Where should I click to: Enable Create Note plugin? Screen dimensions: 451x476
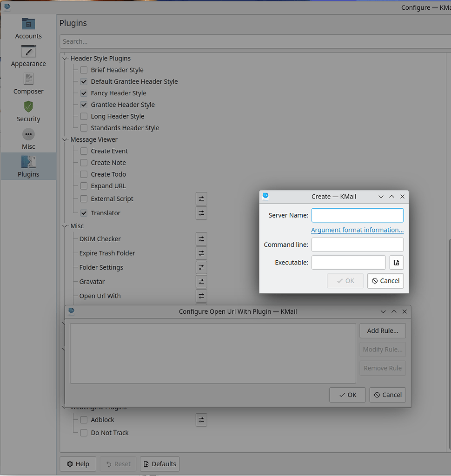pos(84,163)
